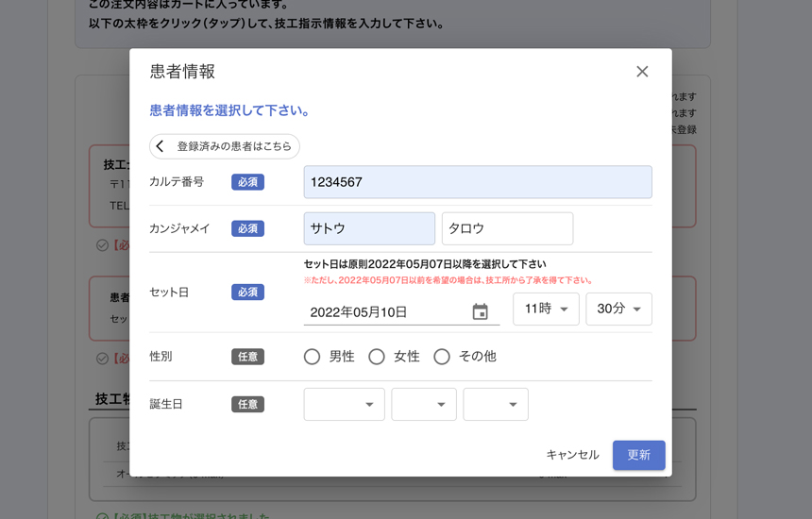The width and height of the screenshot is (812, 519).
Task: Click the 任意 badge beside 誕生日
Action: click(247, 405)
